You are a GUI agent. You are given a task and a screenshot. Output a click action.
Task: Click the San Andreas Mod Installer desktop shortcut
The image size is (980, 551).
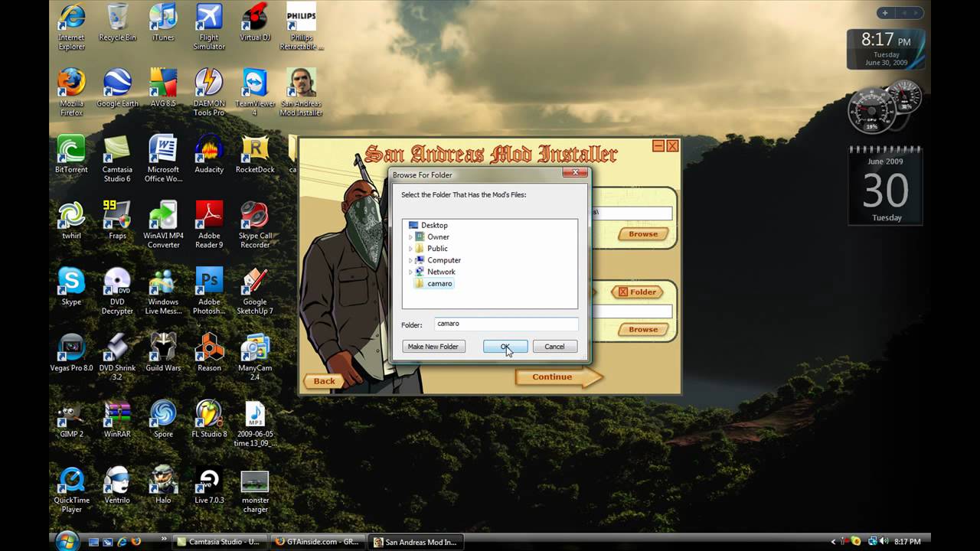301,93
